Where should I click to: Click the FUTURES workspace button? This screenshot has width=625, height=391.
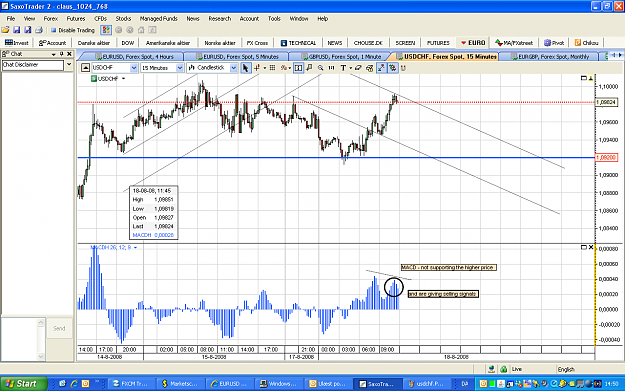[438, 43]
